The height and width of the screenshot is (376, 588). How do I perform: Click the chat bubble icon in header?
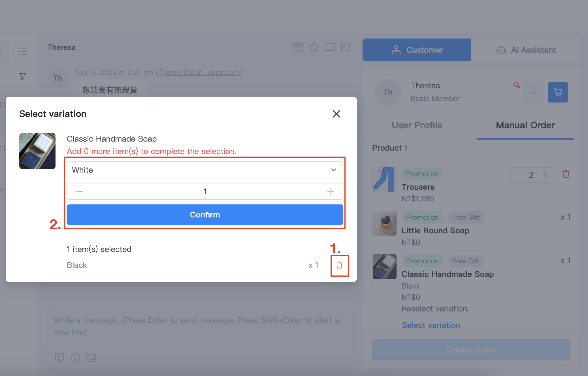click(x=330, y=47)
